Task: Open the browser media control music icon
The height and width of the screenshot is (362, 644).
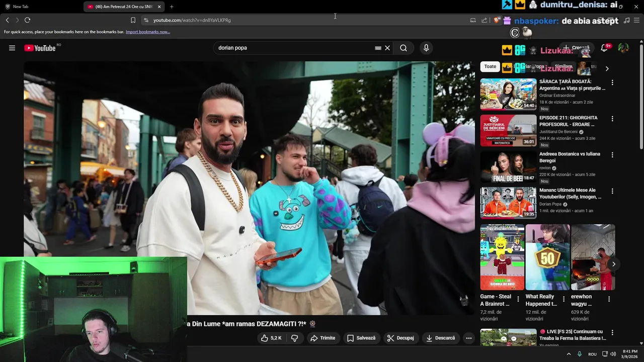Action: point(626,20)
